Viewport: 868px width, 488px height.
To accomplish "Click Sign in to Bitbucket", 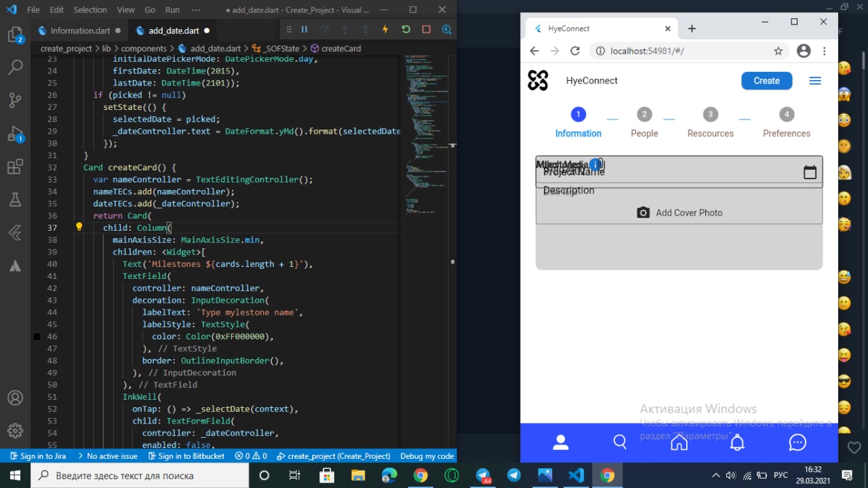I will coord(185,456).
